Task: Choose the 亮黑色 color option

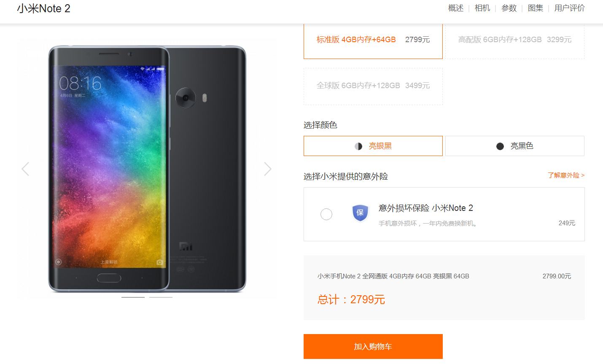Action: [515, 146]
